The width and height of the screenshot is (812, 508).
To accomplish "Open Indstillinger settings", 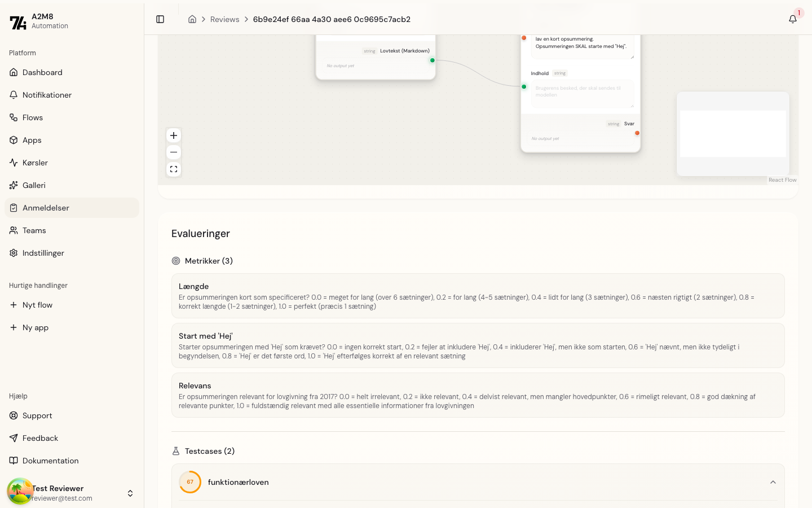I will click(43, 253).
